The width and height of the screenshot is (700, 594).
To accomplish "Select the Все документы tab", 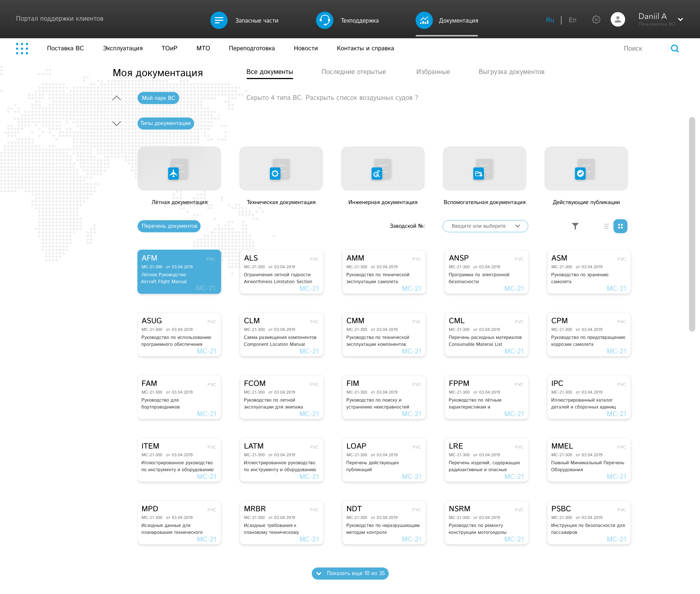I will coord(269,72).
